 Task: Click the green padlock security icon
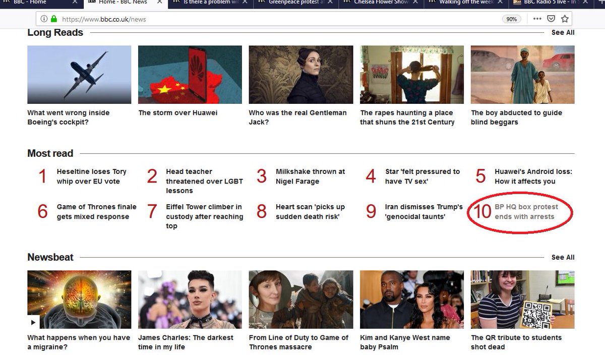54,19
